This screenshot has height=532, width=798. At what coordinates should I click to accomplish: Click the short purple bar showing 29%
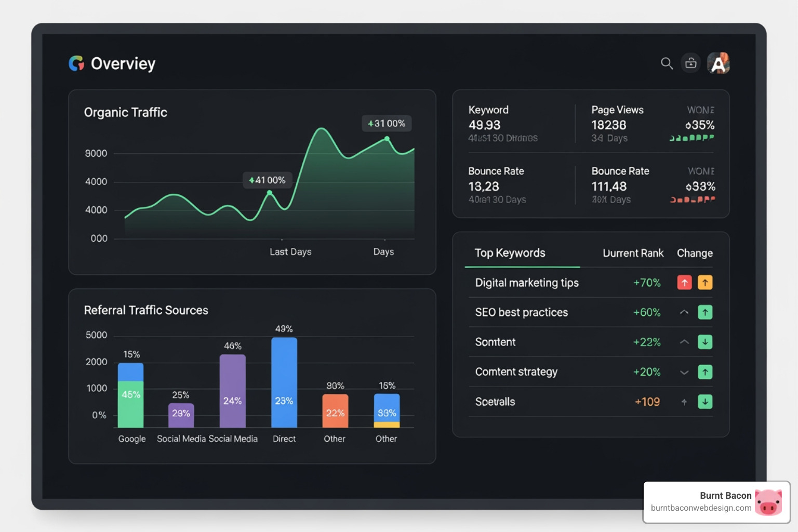181,416
